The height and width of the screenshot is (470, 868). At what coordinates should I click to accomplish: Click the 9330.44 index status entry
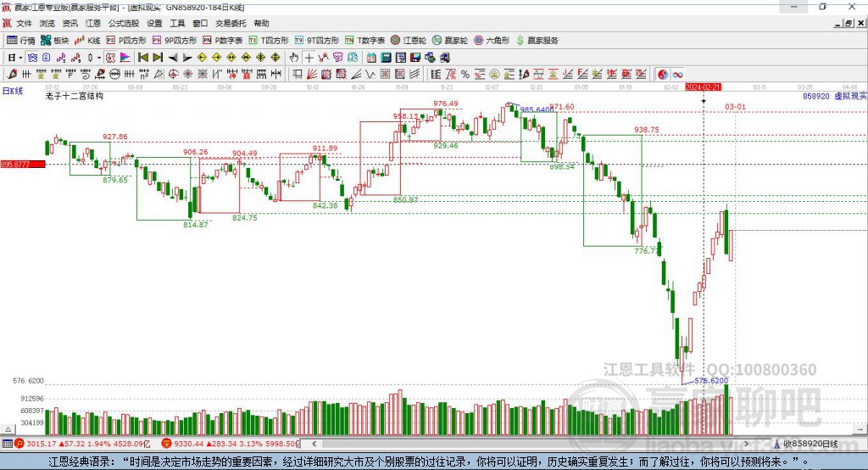(231, 444)
